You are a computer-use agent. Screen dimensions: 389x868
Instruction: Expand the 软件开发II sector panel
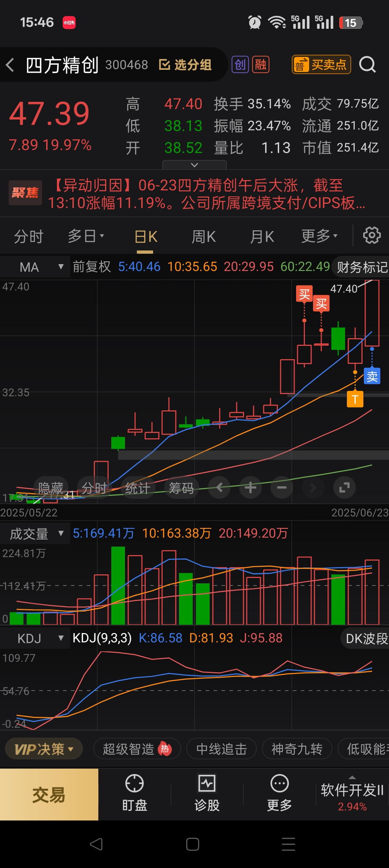(x=352, y=795)
